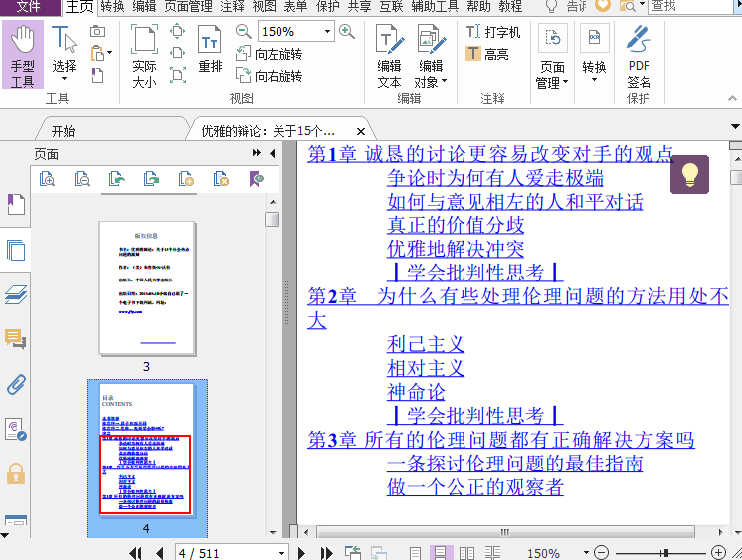Set view to 实际大小 actual size
Screen dimensions: 742x560
click(x=144, y=56)
